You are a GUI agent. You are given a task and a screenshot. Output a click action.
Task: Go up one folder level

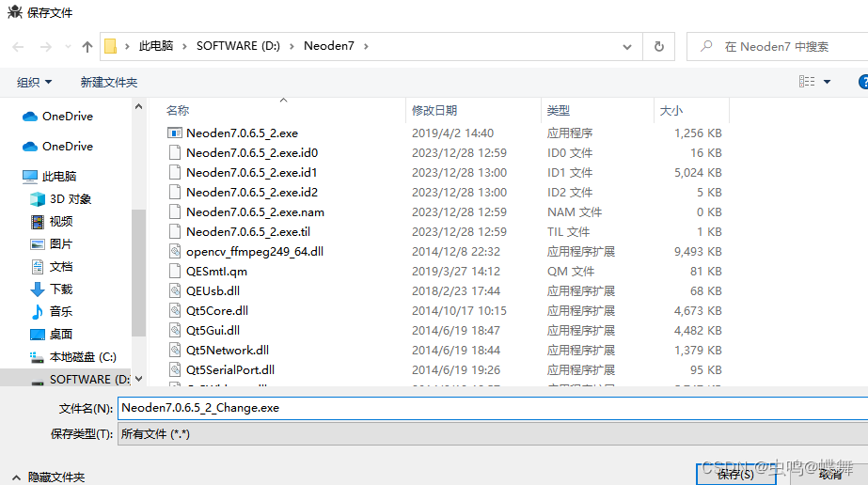(x=87, y=47)
